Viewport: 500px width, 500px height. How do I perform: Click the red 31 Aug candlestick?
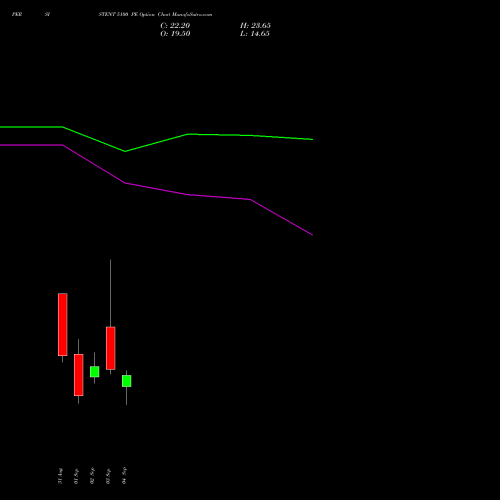click(63, 324)
